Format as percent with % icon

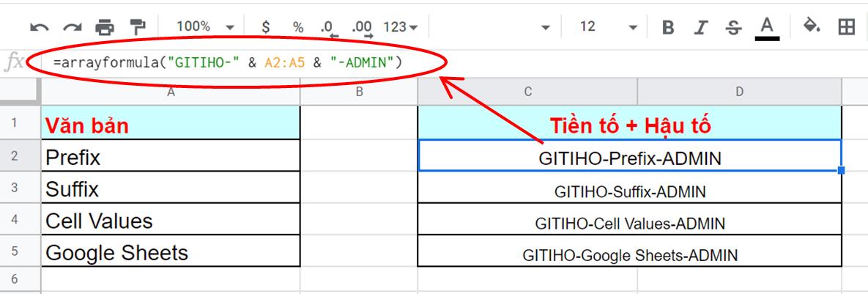point(298,26)
